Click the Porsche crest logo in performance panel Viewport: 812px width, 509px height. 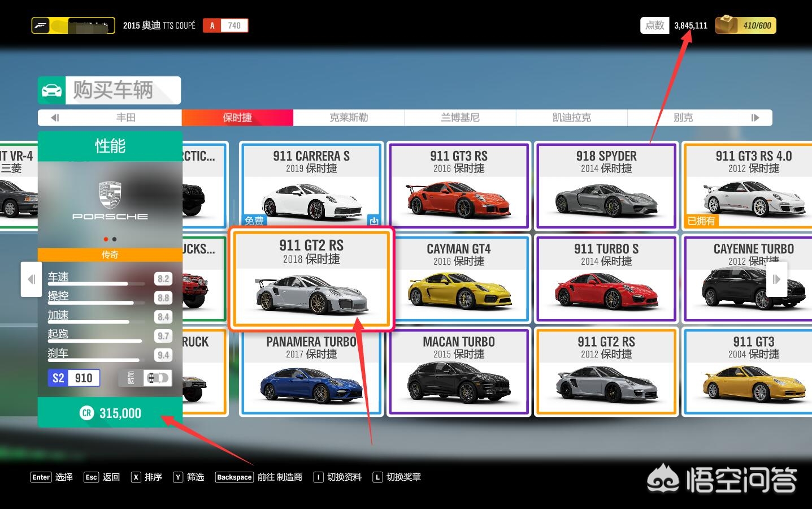pyautogui.click(x=110, y=196)
